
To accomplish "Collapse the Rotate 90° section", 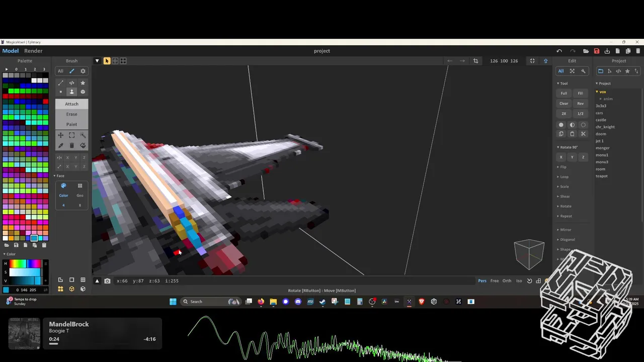I will pyautogui.click(x=567, y=147).
